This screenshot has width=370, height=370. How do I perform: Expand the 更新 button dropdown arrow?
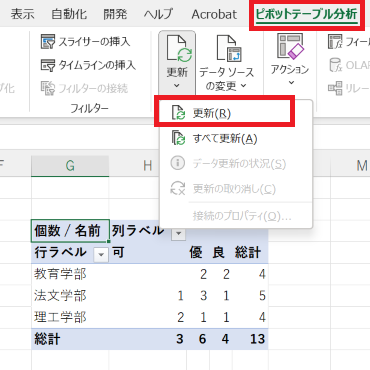click(177, 86)
